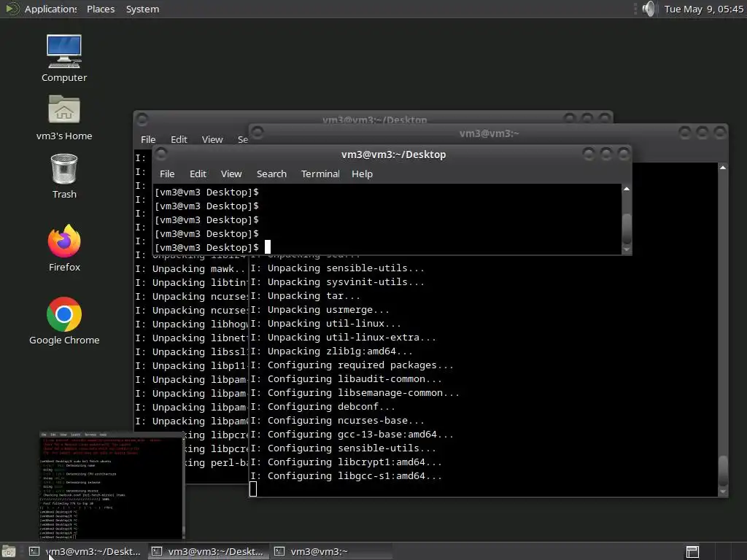Click the window menu icon of front terminal
The height and width of the screenshot is (560, 747).
point(161,154)
